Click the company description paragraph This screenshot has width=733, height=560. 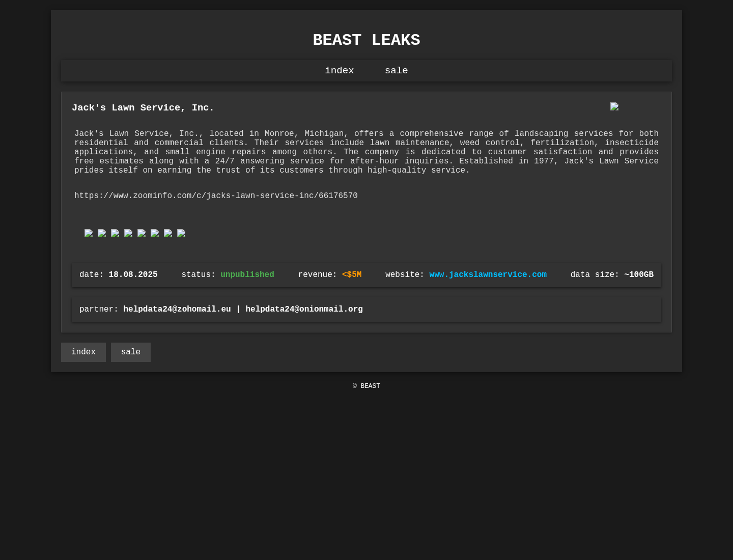coord(366,152)
